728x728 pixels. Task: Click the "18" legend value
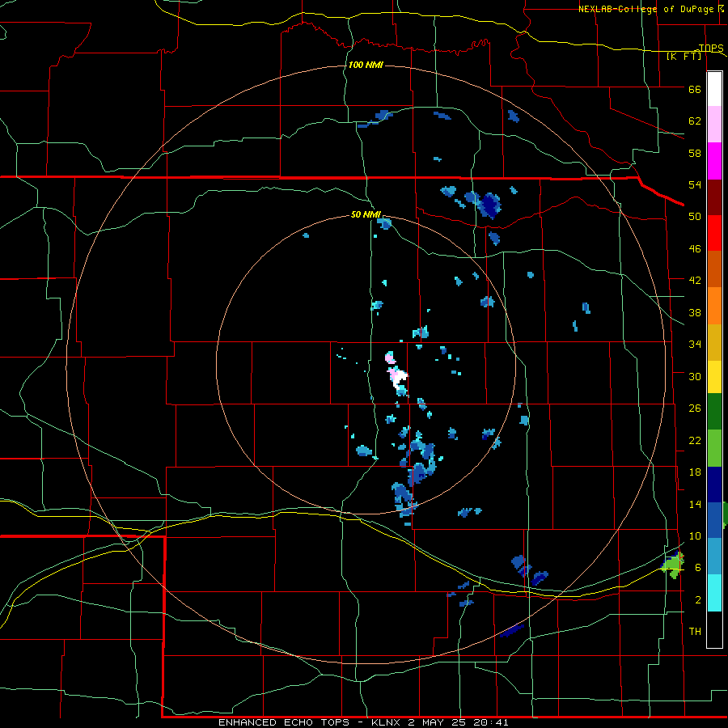click(x=695, y=472)
